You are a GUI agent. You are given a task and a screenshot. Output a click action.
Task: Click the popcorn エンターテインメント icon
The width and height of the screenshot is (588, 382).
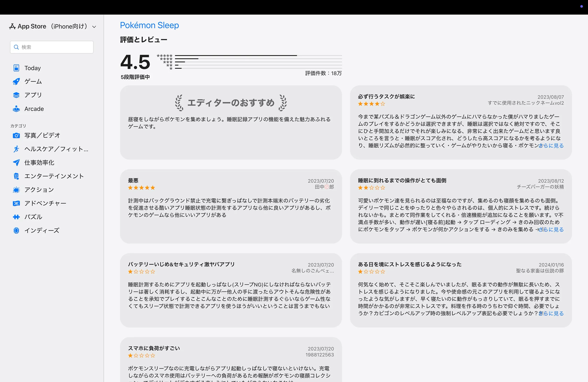pyautogui.click(x=16, y=176)
